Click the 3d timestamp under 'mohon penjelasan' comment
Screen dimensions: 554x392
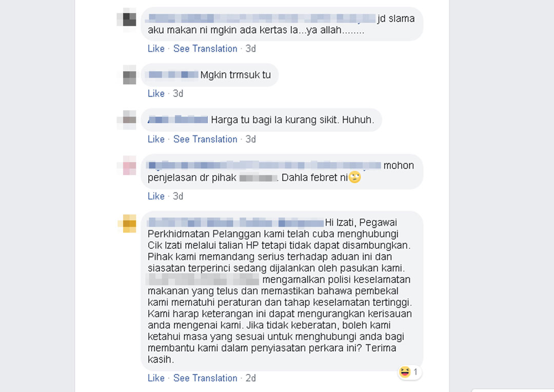pyautogui.click(x=177, y=196)
